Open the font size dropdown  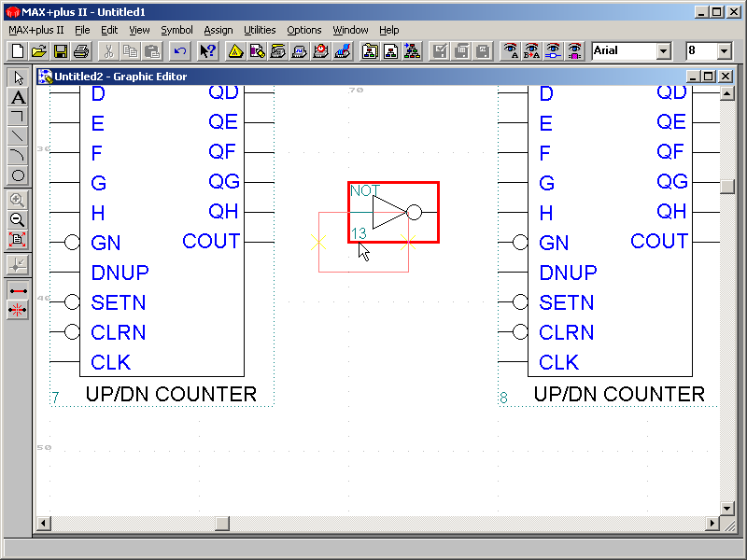(725, 51)
